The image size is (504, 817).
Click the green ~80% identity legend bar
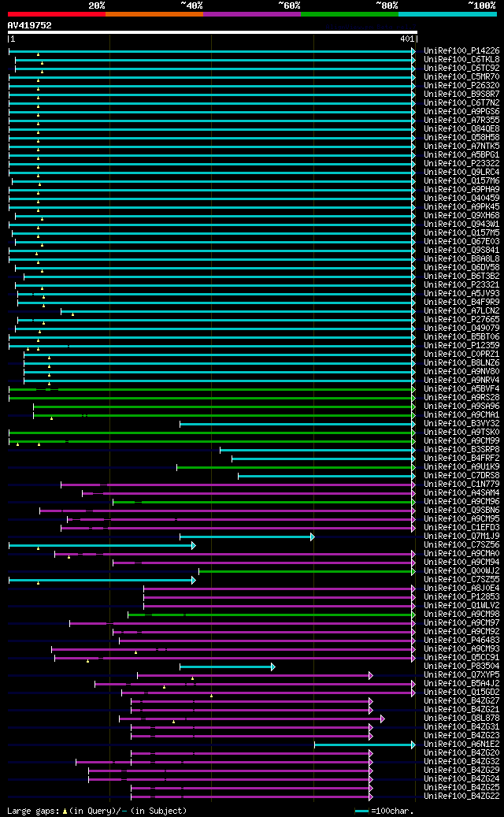click(x=350, y=14)
